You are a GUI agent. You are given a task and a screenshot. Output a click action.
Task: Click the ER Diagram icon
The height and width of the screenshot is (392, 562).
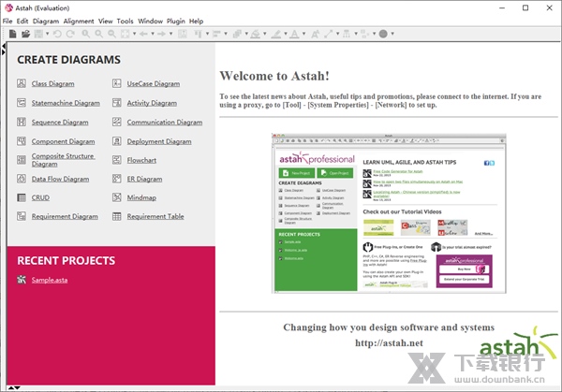click(117, 179)
